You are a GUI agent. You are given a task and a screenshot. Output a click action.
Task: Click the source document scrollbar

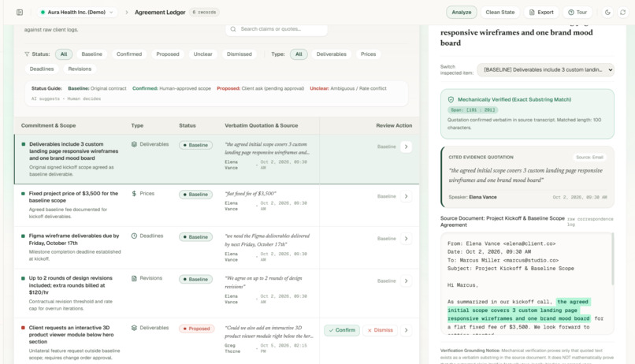pyautogui.click(x=612, y=259)
